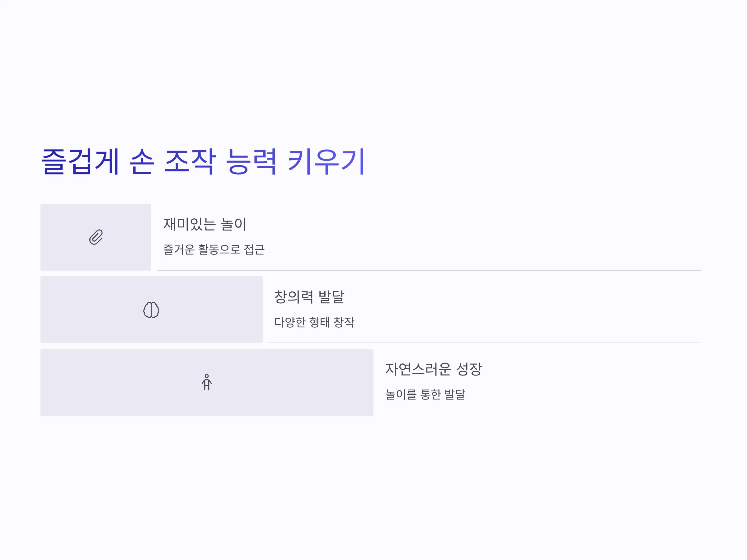747x560 pixels.
Task: Click the paperclip icon
Action: 96,237
